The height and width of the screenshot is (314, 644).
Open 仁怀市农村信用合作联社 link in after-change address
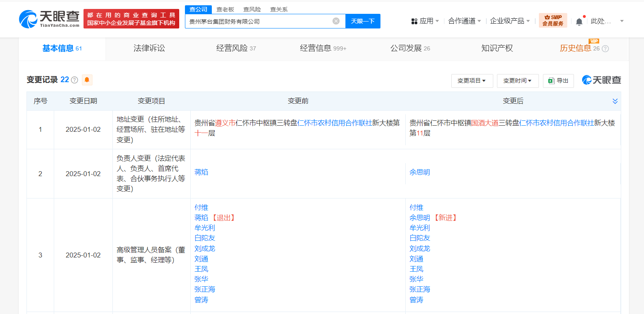(556, 123)
